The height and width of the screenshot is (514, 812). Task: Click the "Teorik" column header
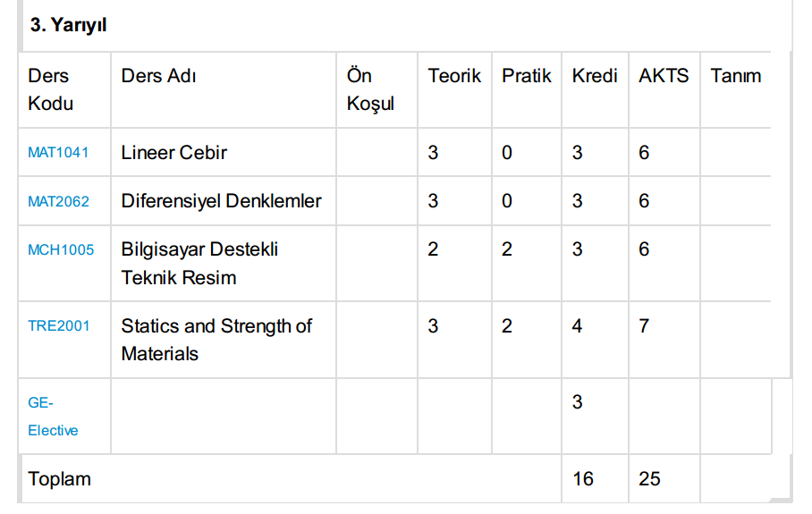coord(454,76)
